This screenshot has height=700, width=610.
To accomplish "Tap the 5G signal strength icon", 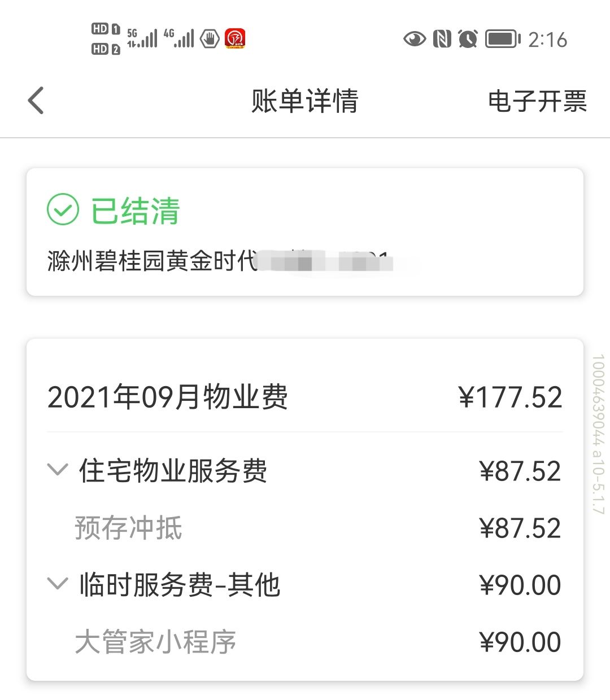I will click(142, 38).
